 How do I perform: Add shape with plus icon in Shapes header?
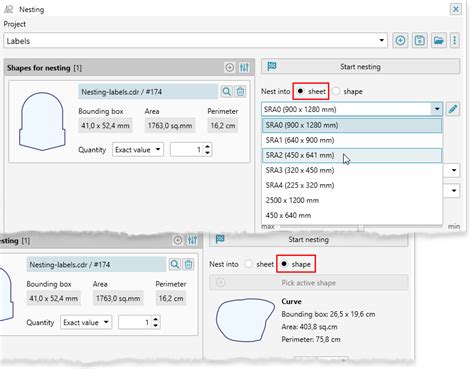(229, 67)
